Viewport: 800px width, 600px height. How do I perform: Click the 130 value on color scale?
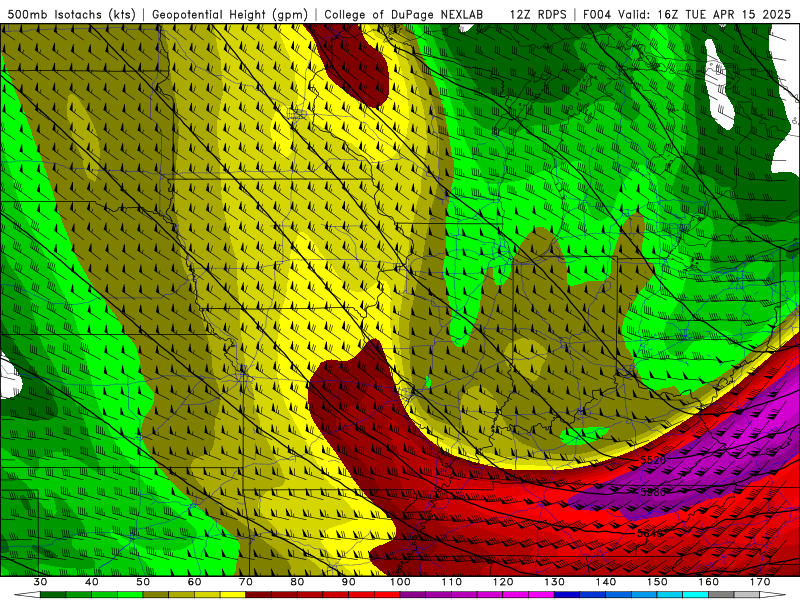(x=555, y=582)
